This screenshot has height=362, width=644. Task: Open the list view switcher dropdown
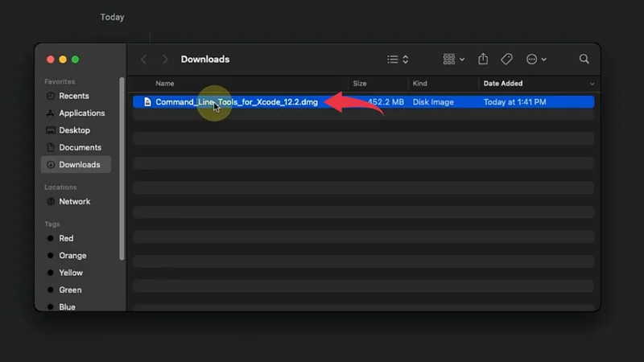[398, 60]
